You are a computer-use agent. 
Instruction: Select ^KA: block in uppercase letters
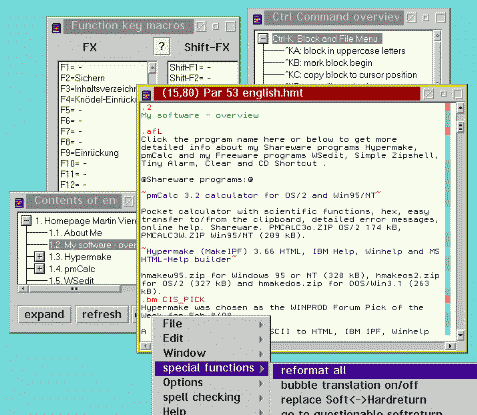(345, 51)
